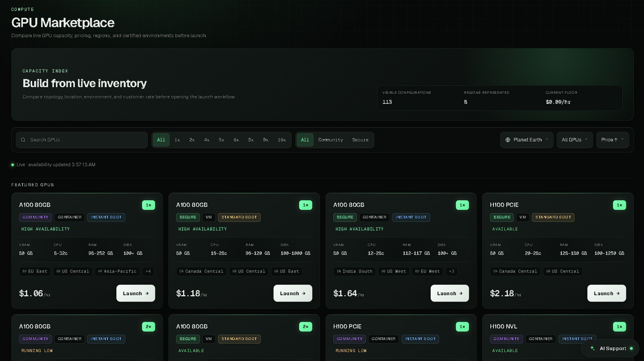Screen dimensions: 644x361
Task: Filter by 16x GPU count
Action: pos(282,140)
